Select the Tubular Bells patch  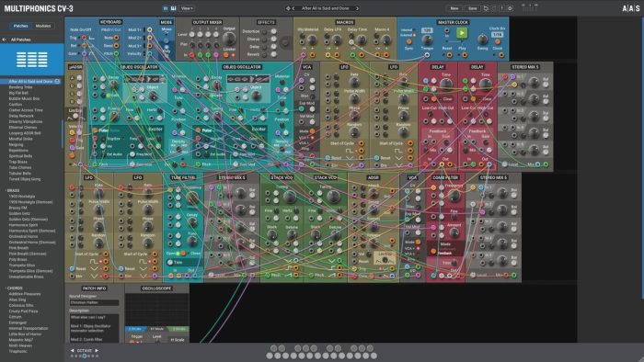[19, 174]
